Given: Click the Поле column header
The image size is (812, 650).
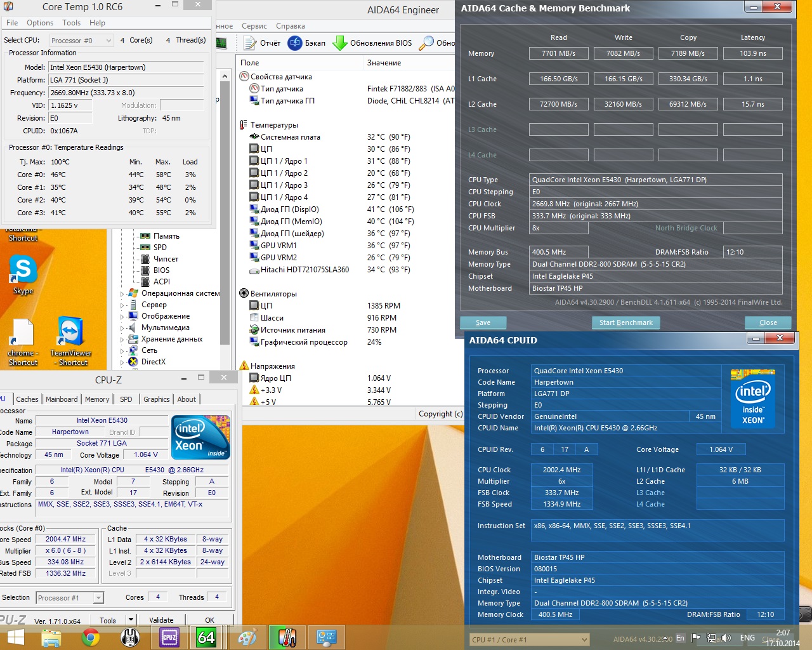Looking at the screenshot, I should pos(299,63).
